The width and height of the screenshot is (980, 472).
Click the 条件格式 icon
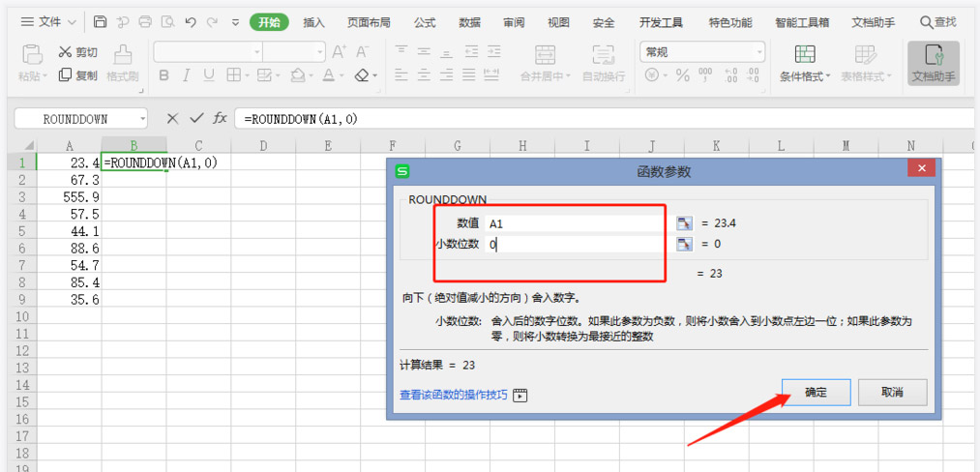click(x=805, y=63)
